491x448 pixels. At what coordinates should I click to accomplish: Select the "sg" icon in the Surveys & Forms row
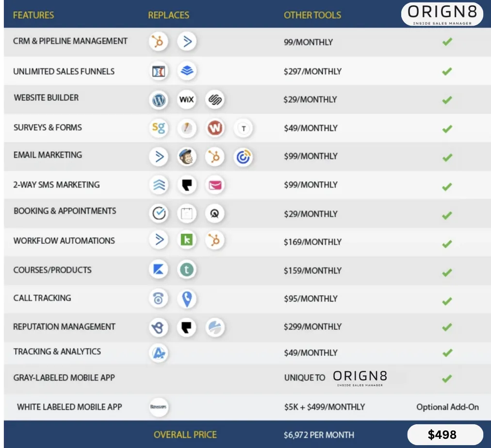coord(159,128)
